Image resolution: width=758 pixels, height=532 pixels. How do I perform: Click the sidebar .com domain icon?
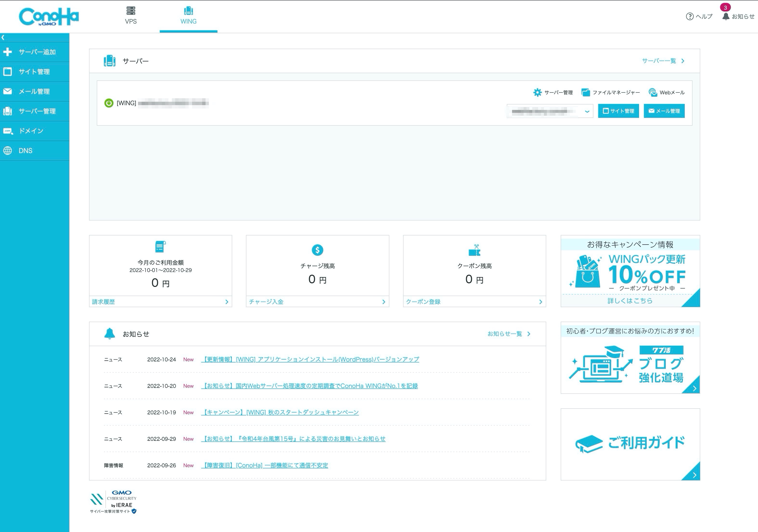coord(8,131)
